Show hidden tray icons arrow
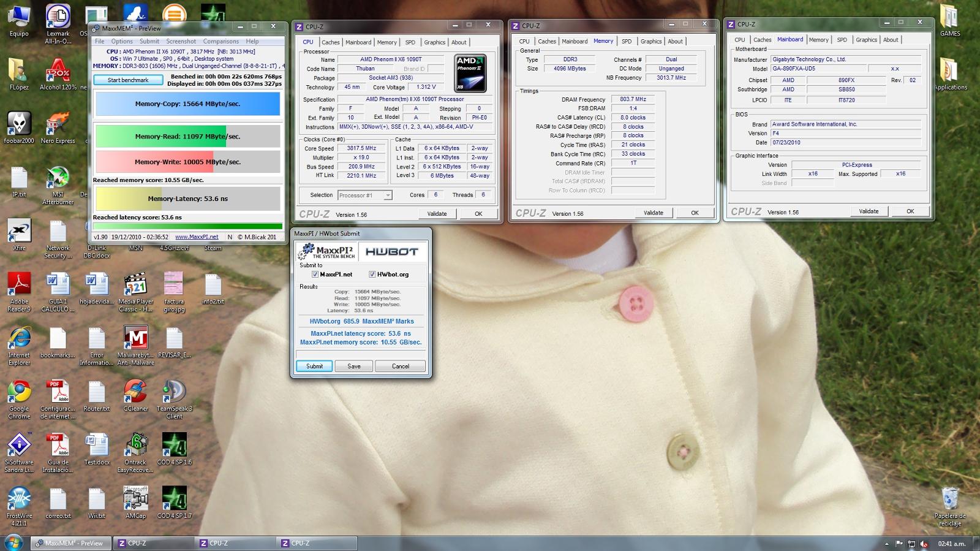The width and height of the screenshot is (980, 551). pos(888,544)
